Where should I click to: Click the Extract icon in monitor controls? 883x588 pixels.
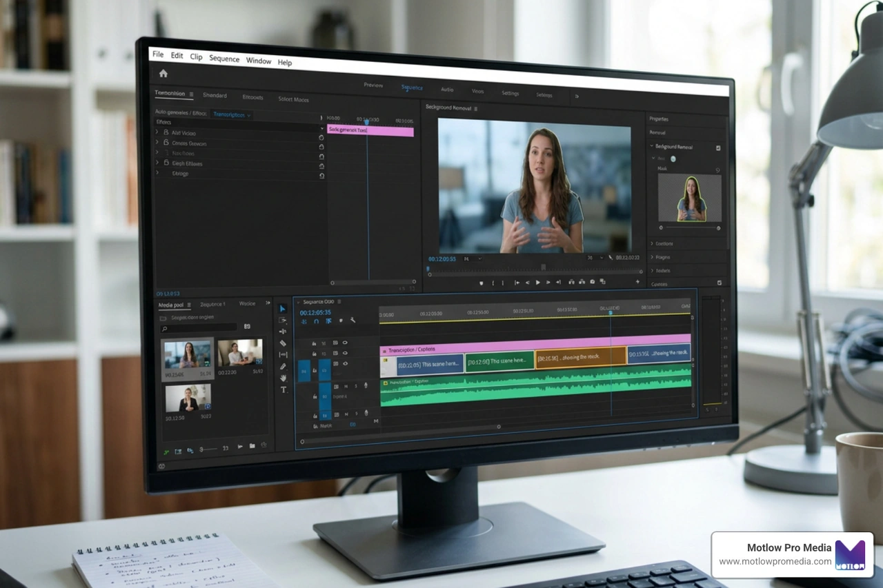(x=582, y=282)
